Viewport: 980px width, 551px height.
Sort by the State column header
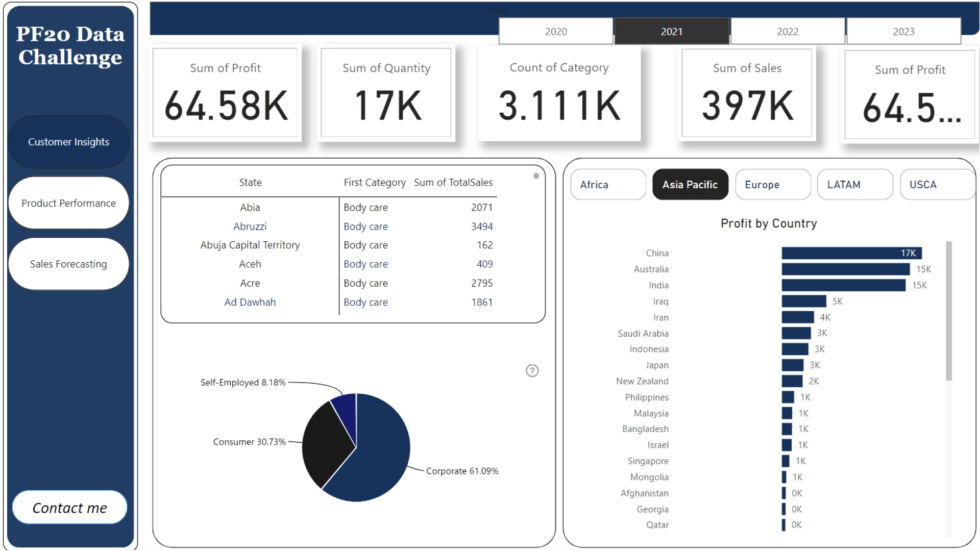(x=250, y=183)
